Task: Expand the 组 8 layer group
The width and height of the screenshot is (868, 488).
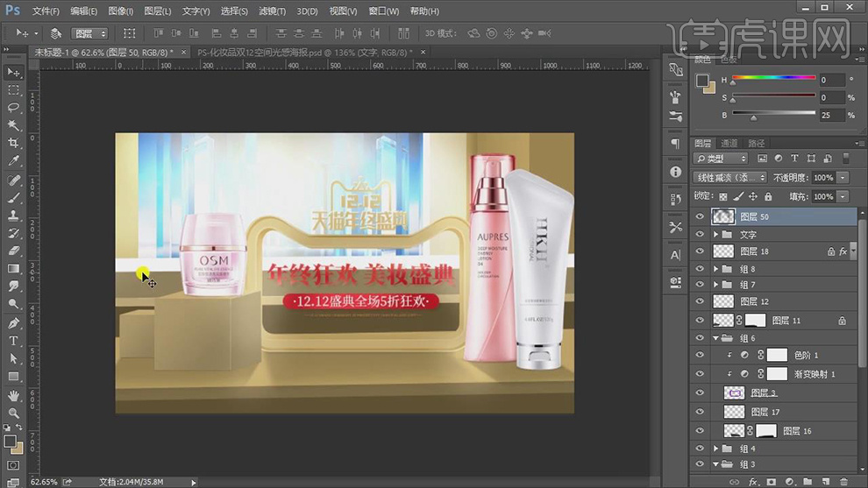Action: (716, 268)
